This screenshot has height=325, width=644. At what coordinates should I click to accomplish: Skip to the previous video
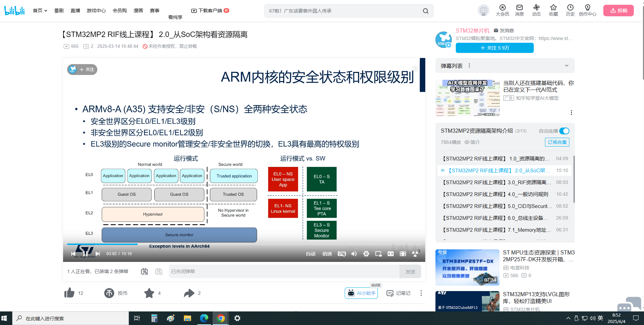point(73,254)
